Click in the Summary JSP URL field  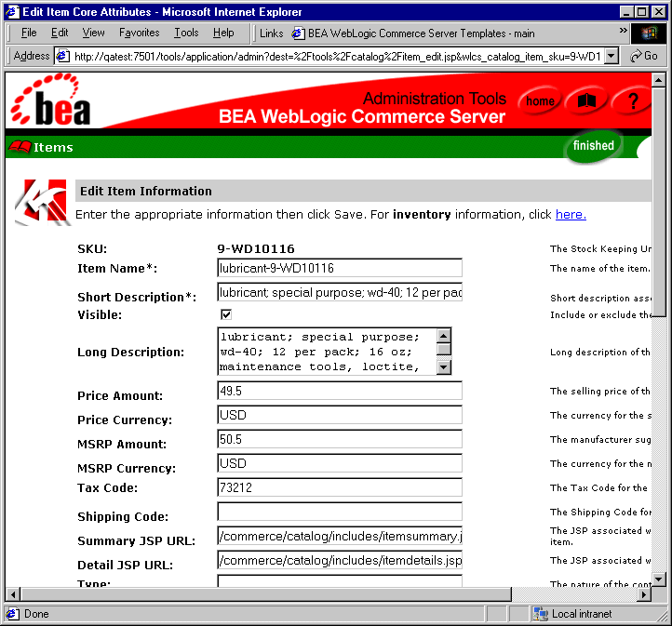[340, 536]
